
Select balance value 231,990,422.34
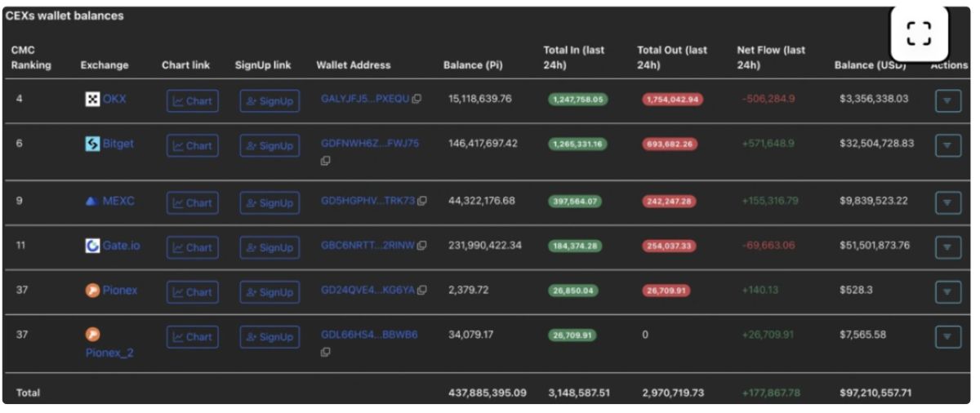pyautogui.click(x=485, y=245)
